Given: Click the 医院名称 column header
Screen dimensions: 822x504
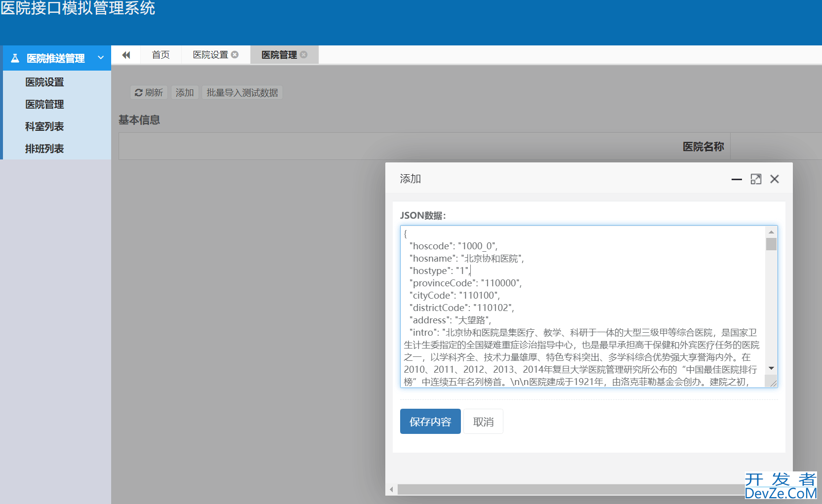Looking at the screenshot, I should coord(703,147).
